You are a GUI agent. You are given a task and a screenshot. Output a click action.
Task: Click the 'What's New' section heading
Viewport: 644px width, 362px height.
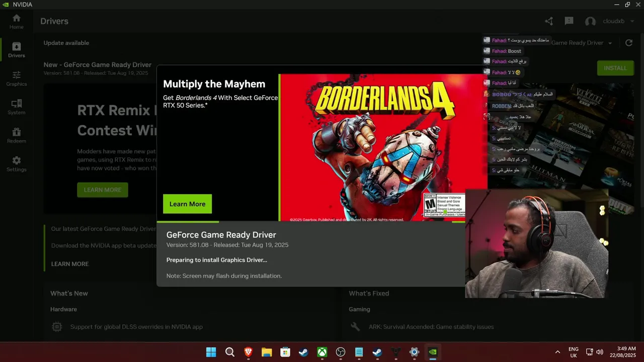pos(69,293)
